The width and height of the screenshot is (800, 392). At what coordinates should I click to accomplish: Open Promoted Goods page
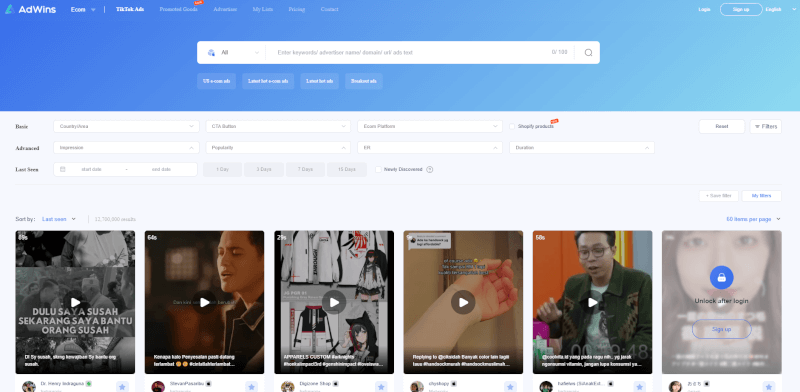[179, 10]
